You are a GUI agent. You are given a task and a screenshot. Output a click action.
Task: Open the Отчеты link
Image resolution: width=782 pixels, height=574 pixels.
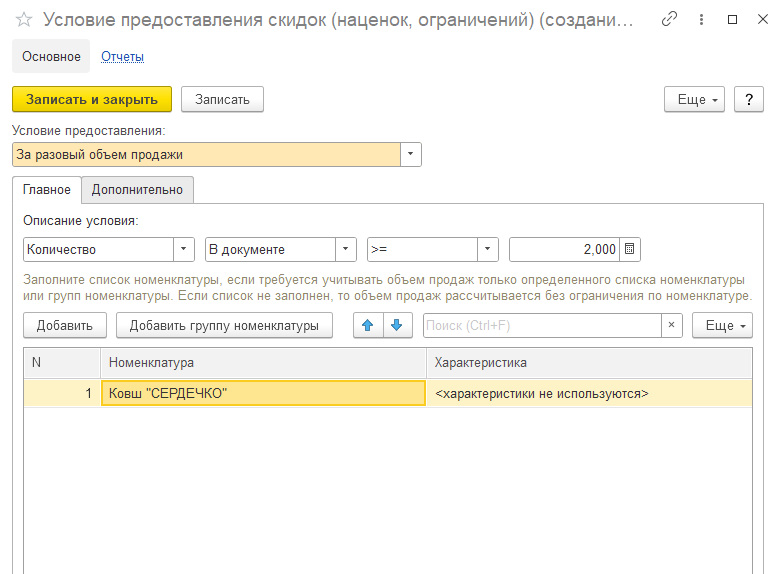click(x=122, y=56)
